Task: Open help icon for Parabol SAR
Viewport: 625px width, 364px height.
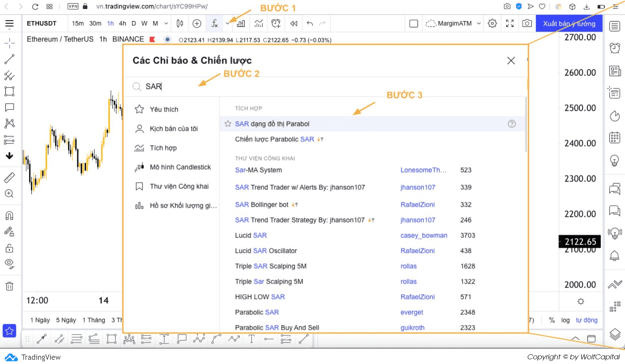Action: (x=512, y=124)
